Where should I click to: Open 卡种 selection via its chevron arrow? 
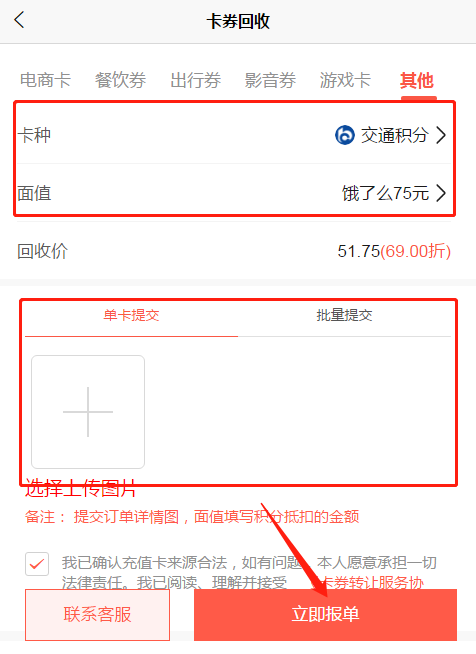point(441,135)
